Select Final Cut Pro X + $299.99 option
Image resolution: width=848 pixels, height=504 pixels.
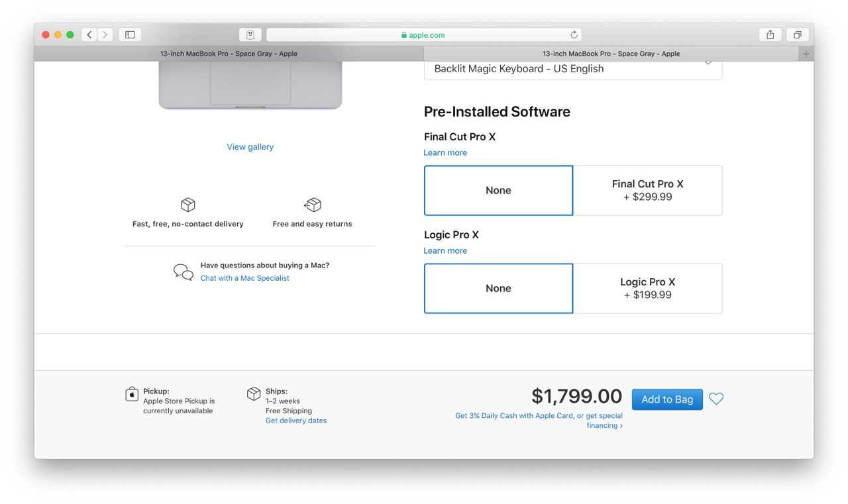(x=647, y=190)
